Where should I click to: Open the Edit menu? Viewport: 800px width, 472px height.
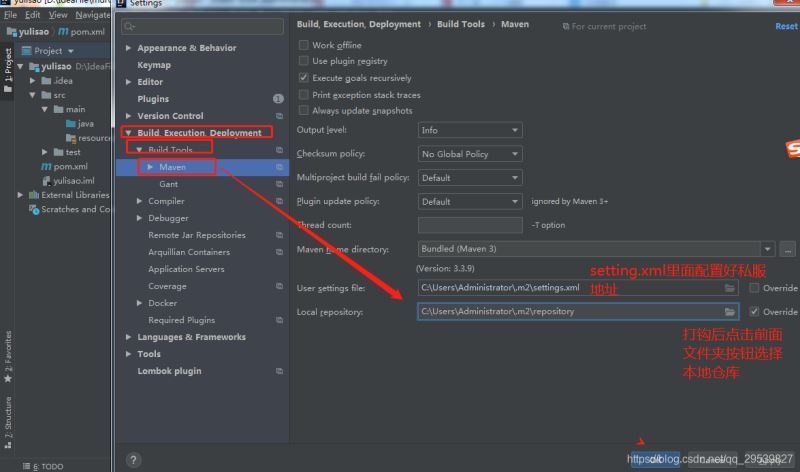33,15
